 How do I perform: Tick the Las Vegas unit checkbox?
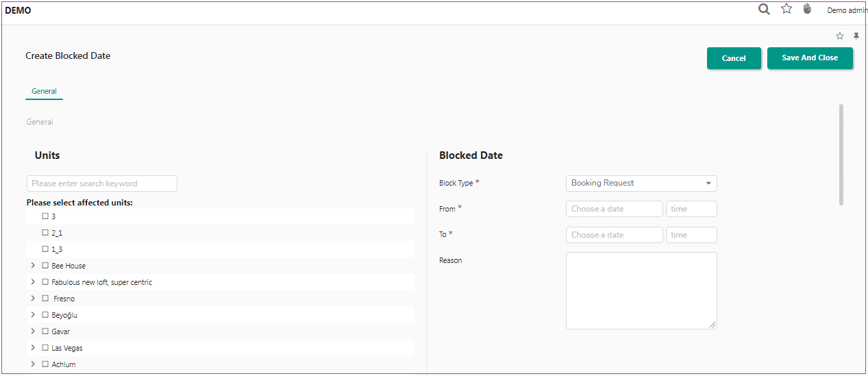click(x=45, y=347)
